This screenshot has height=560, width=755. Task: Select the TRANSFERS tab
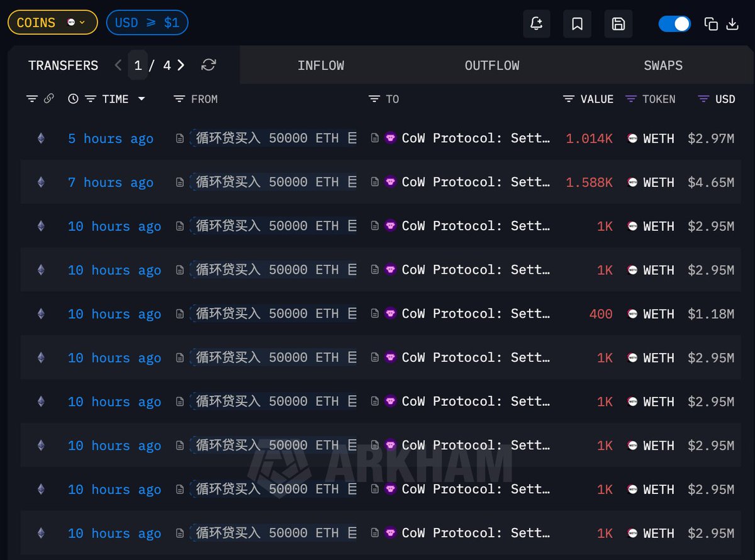(63, 65)
